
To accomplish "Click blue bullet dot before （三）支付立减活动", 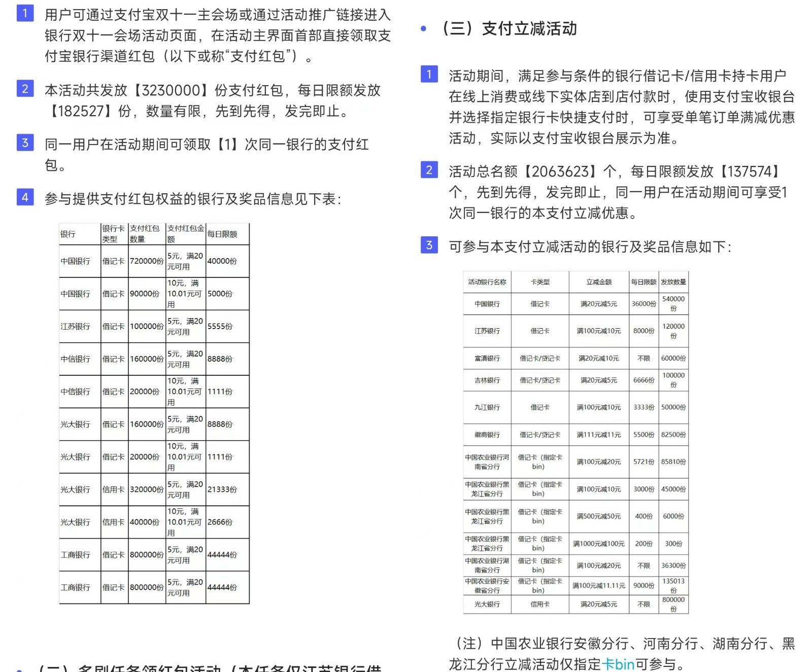I will point(423,29).
